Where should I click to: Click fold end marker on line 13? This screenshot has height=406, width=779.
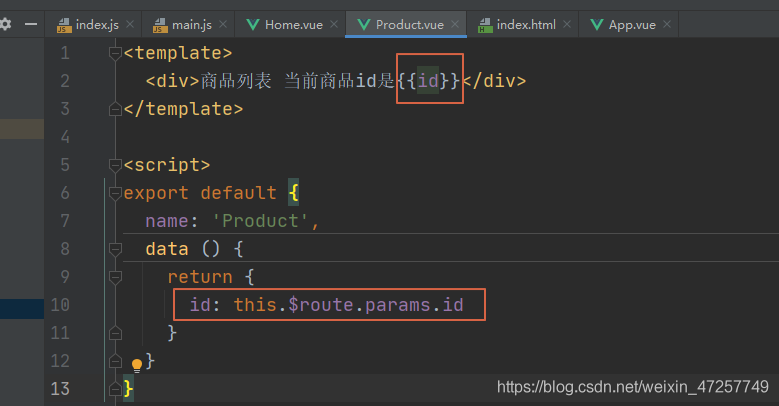115,389
